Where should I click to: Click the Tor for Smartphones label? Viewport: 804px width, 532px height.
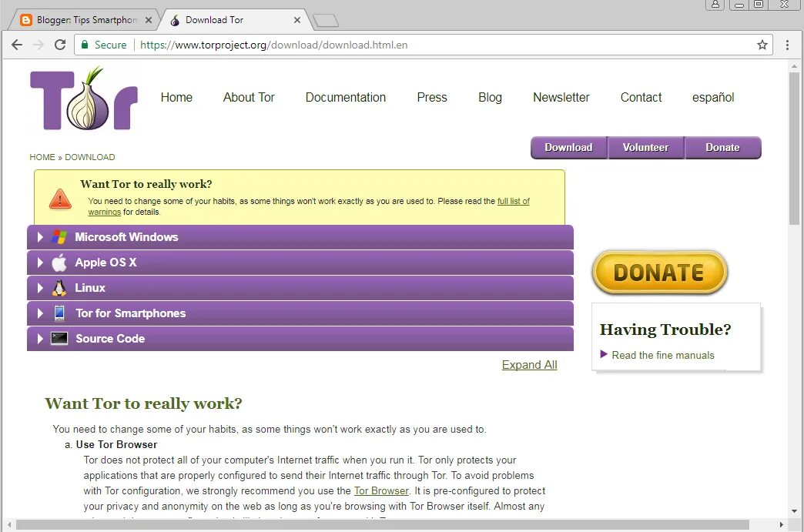131,313
